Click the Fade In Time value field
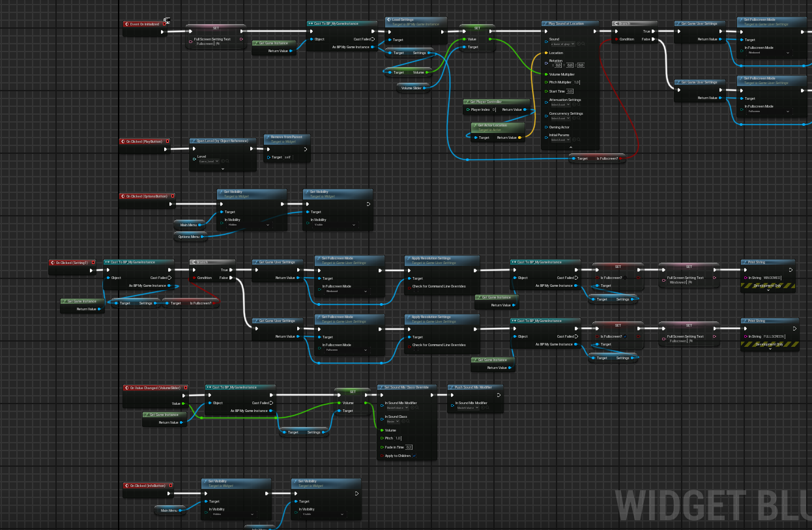The height and width of the screenshot is (530, 812). tap(409, 447)
